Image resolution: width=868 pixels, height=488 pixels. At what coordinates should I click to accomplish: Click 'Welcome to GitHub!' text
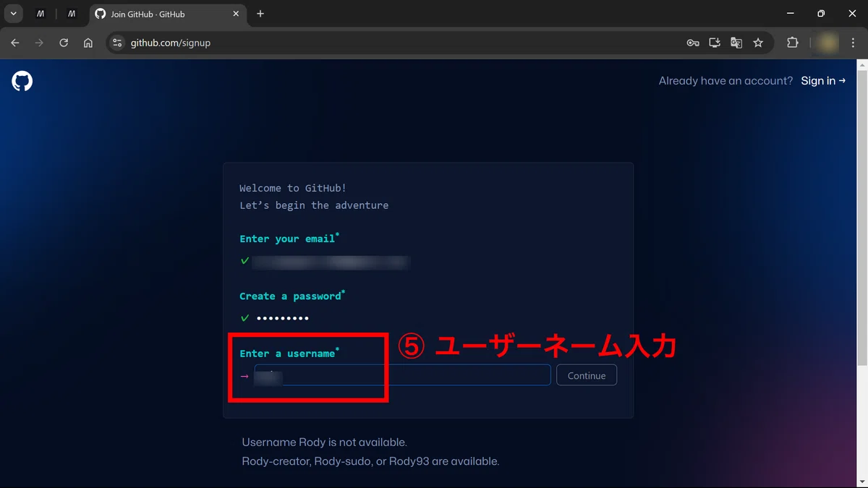click(x=293, y=188)
